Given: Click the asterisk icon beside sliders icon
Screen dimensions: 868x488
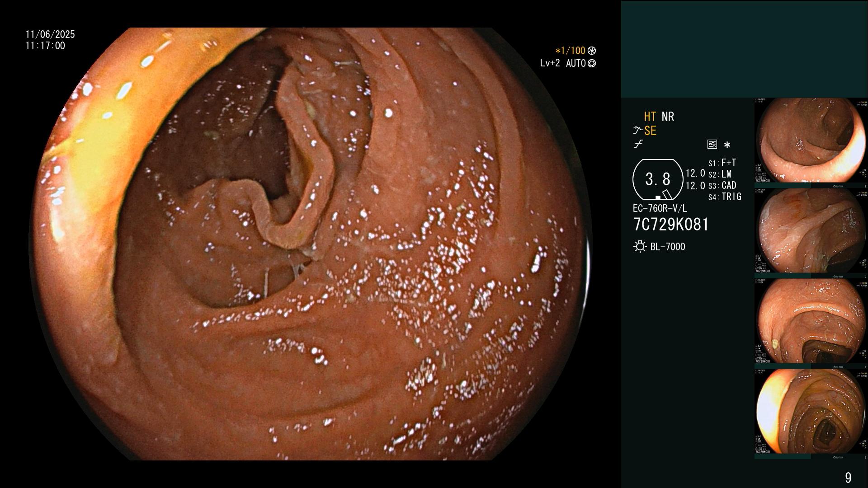Looking at the screenshot, I should point(727,145).
